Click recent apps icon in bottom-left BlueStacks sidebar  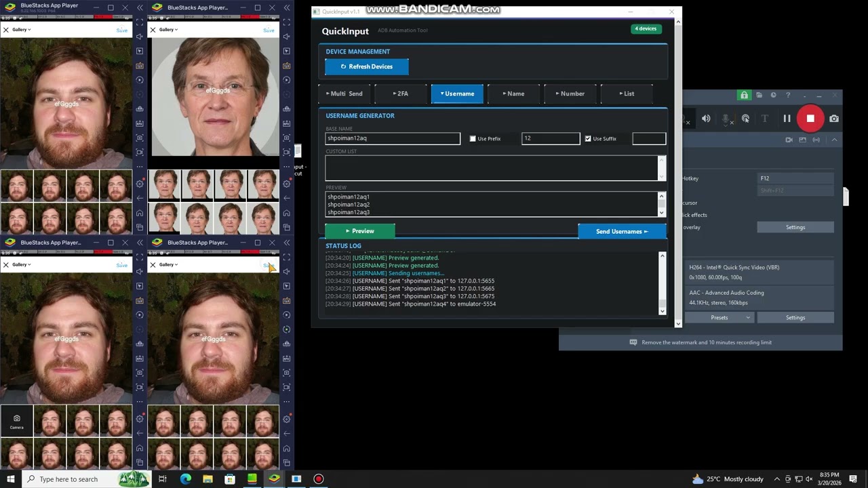(x=140, y=462)
